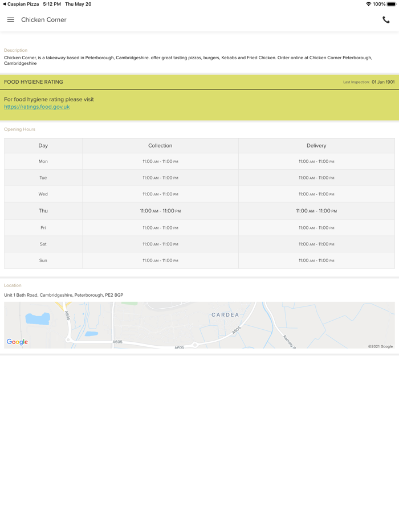
Task: Tap the Google logo on map
Action: [x=17, y=342]
